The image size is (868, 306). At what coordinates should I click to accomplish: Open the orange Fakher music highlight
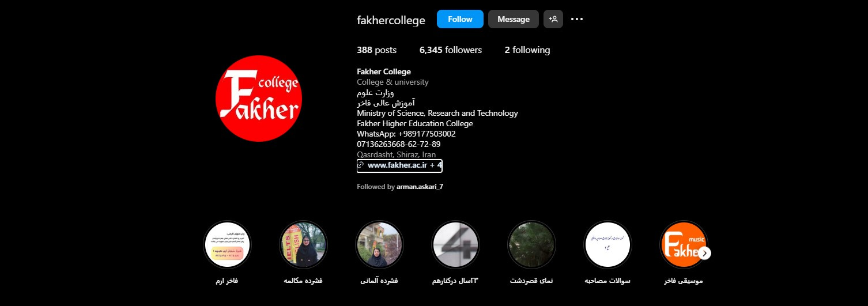[x=684, y=245]
